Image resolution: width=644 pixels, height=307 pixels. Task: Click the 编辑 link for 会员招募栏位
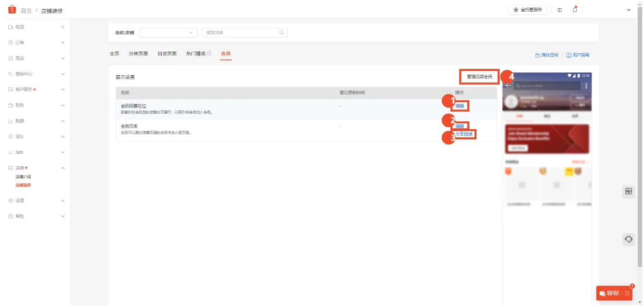coord(459,105)
